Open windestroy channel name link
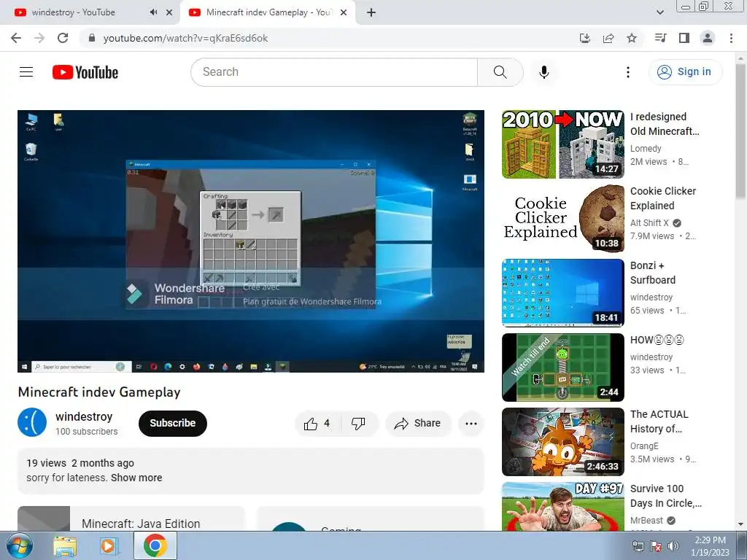 tap(84, 416)
